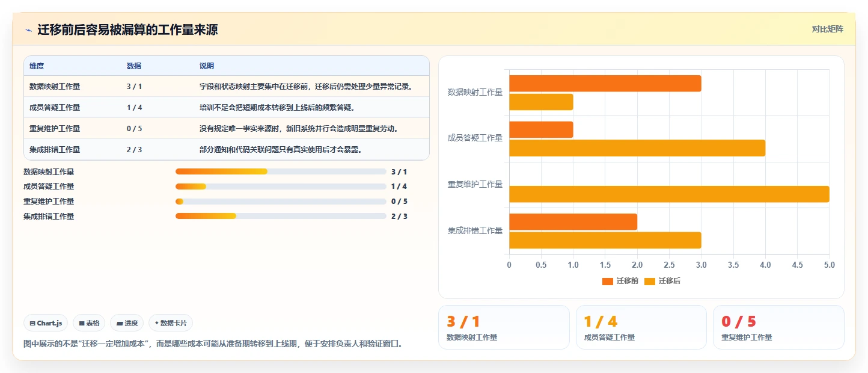
Task: Click chart axis label 数据映射工作量
Action: (x=475, y=92)
